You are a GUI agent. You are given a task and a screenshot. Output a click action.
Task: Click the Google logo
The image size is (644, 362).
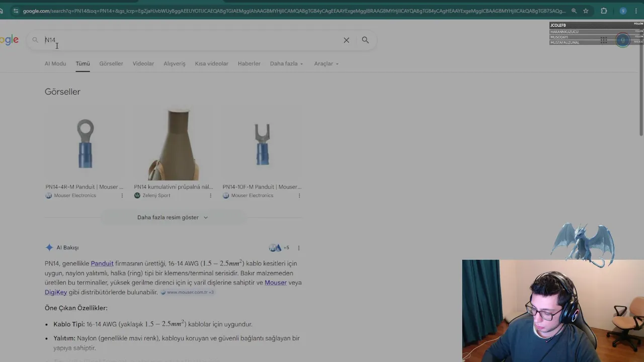coord(9,40)
